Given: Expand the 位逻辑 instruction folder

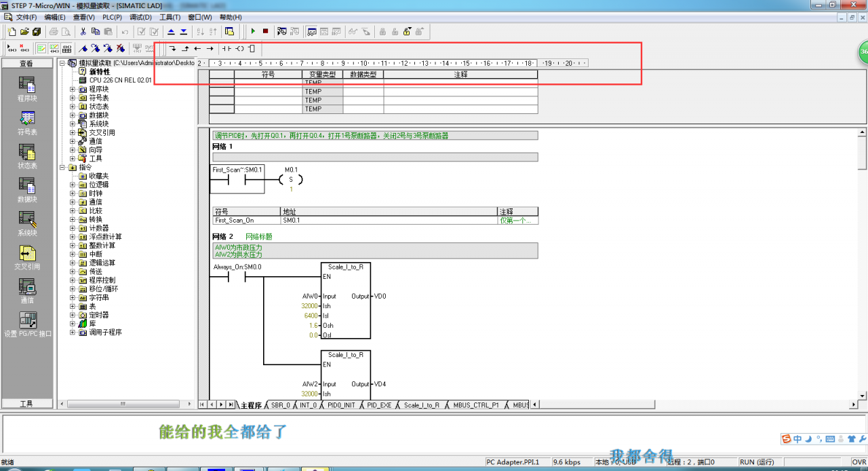Looking at the screenshot, I should tap(73, 185).
